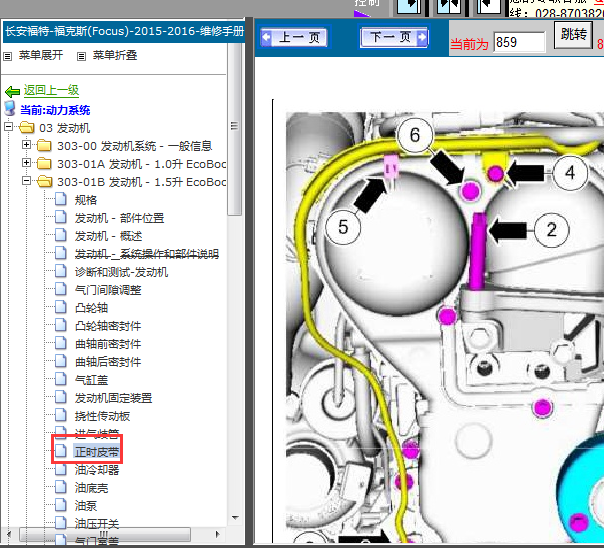
Task: Collapse the 303-01B 发动机 1.5升 node
Action: coord(26,180)
